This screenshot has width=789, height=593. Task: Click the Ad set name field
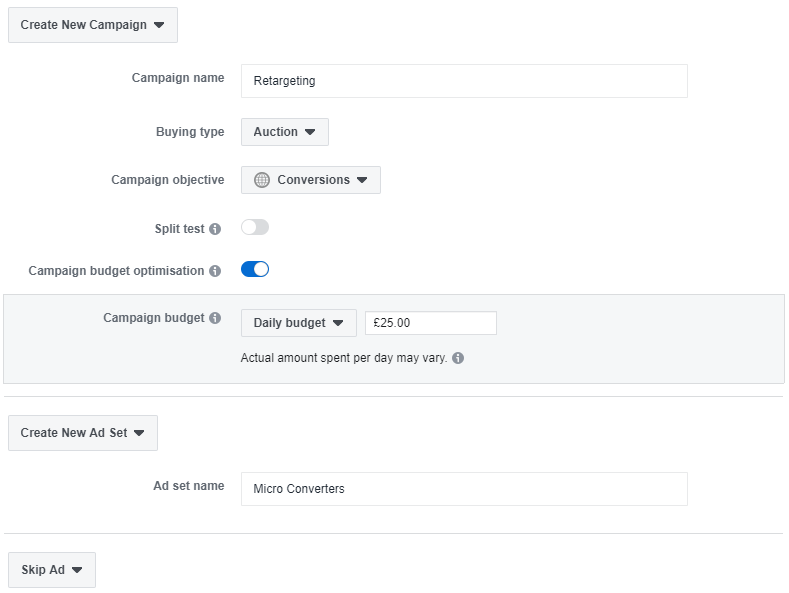coord(464,489)
